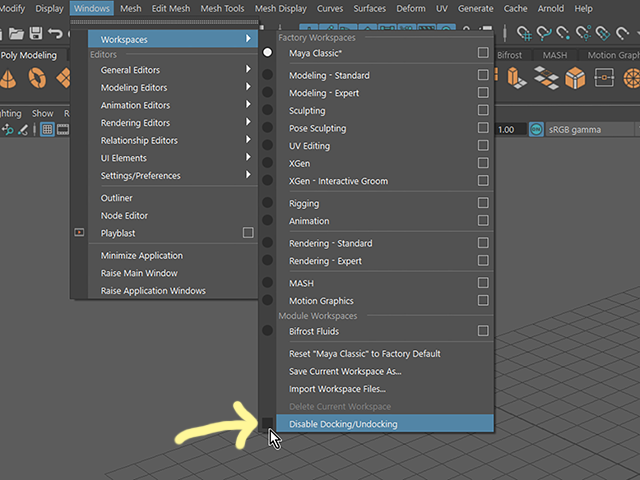Image resolution: width=640 pixels, height=480 pixels.
Task: Open scene via the folder icon
Action: pyautogui.click(x=16, y=33)
